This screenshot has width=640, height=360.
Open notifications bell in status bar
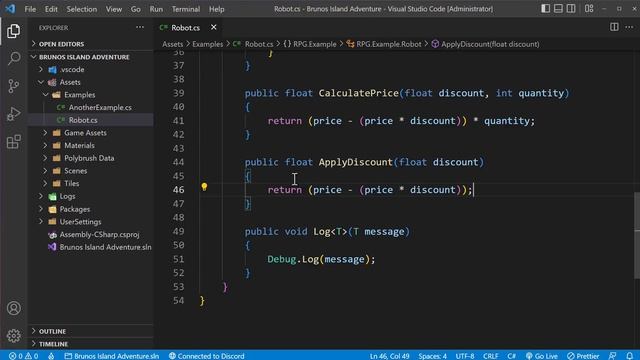click(630, 356)
